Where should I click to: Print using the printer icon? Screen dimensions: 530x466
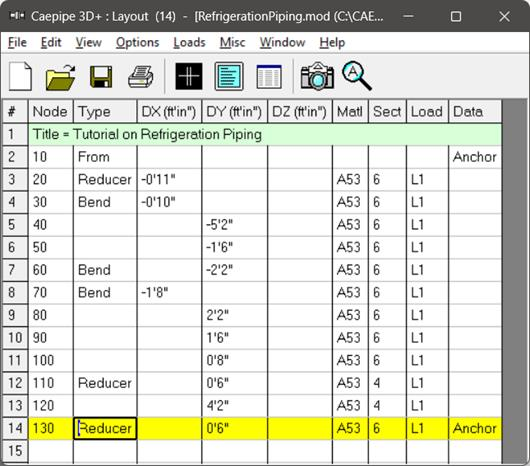pos(141,77)
